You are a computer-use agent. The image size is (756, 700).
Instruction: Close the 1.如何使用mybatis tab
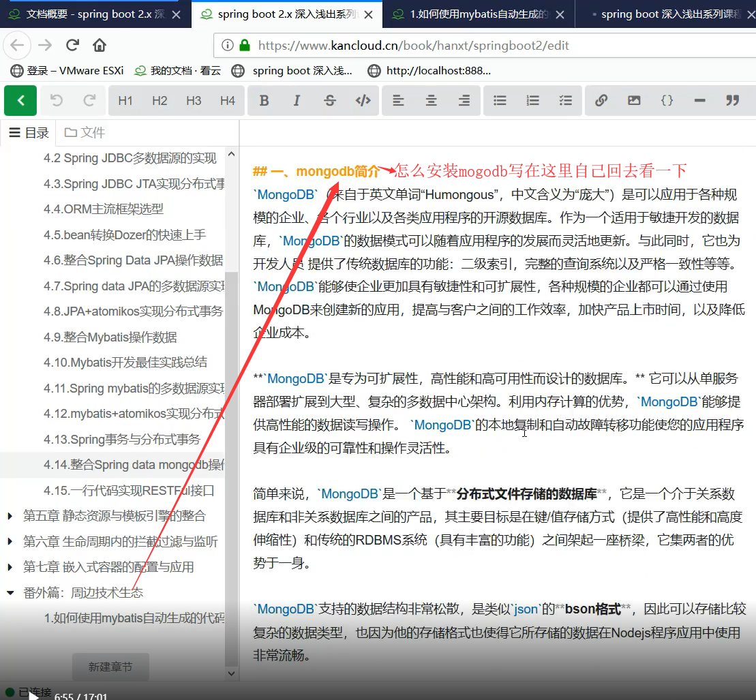click(560, 15)
